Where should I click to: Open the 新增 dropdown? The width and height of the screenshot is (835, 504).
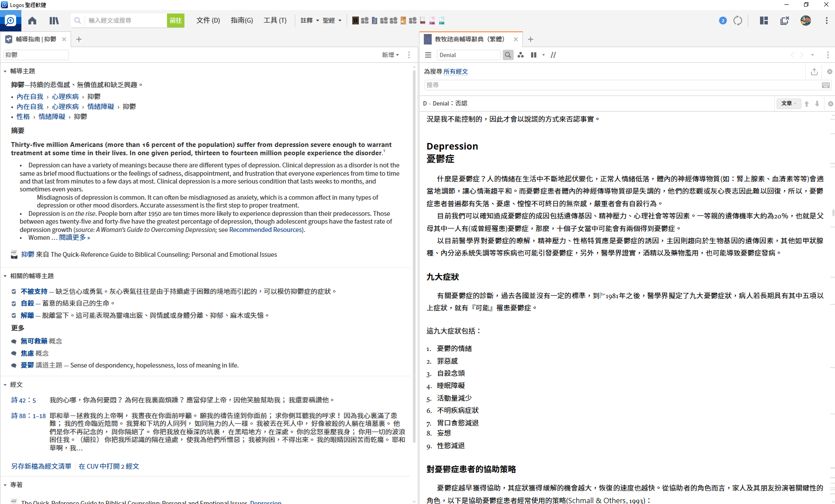pos(390,55)
